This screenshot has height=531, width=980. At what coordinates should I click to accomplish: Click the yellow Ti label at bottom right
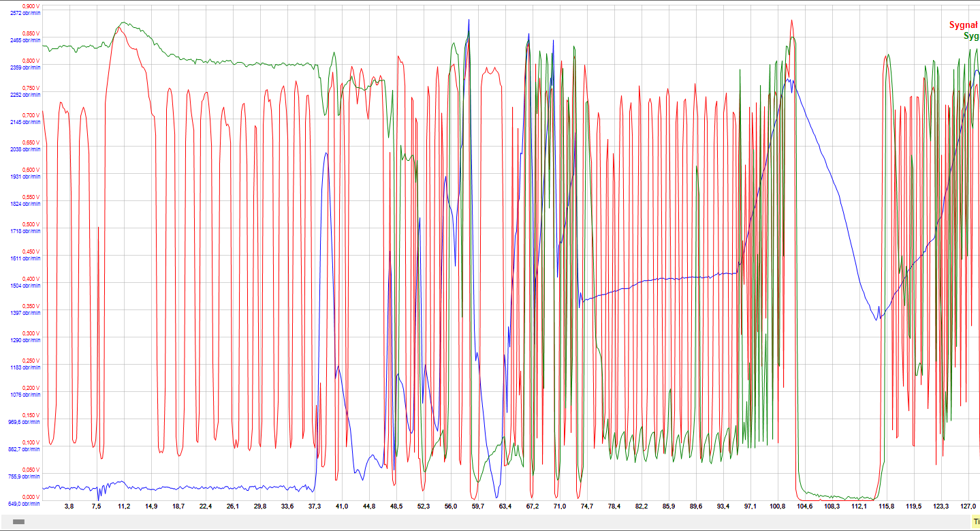[976, 521]
